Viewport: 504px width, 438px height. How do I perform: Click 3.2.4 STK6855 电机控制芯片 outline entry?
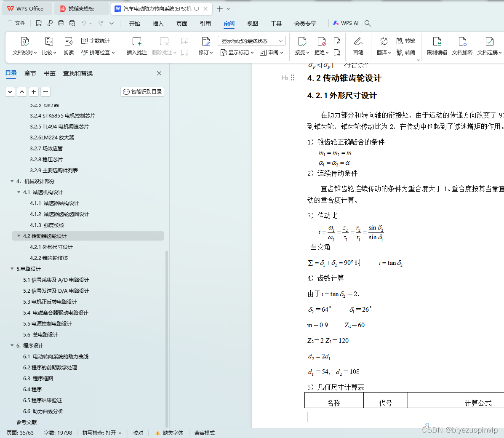click(x=62, y=116)
